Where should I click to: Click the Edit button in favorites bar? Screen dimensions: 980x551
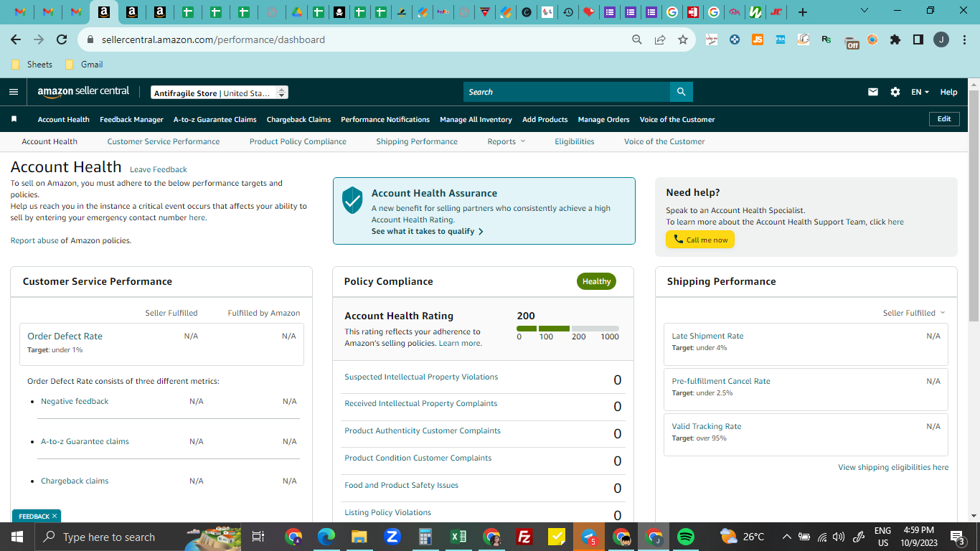944,119
